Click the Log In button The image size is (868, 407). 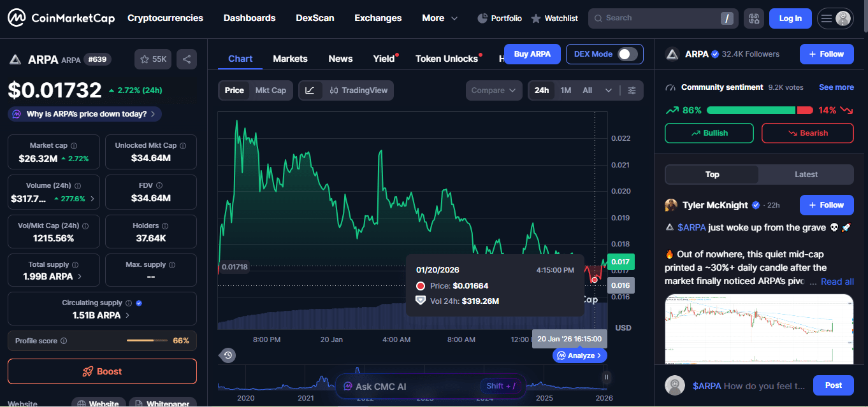click(790, 18)
